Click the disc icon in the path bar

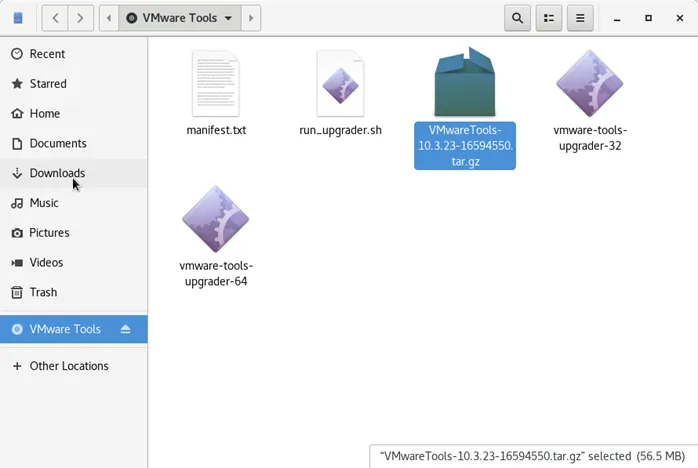tap(131, 18)
